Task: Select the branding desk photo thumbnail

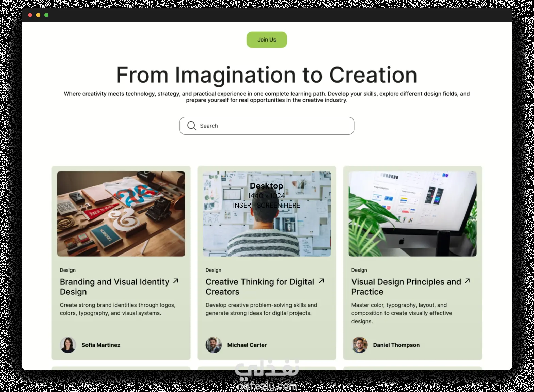Action: pos(121,214)
